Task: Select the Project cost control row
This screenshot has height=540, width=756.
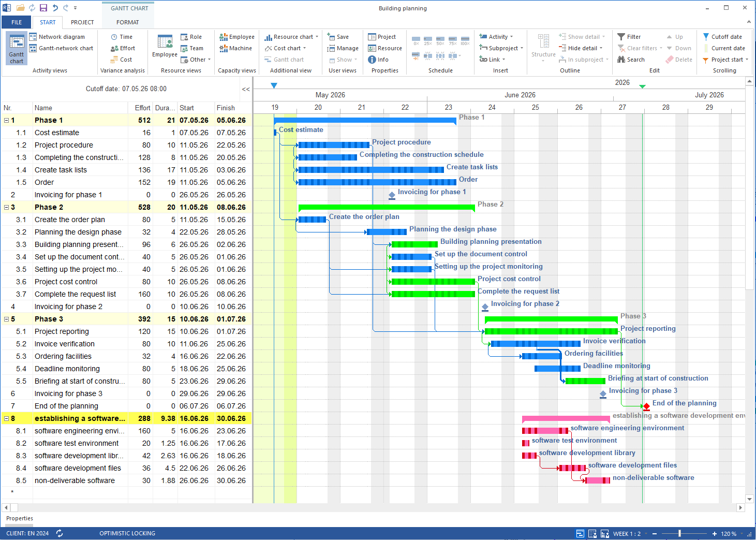Action: point(127,282)
